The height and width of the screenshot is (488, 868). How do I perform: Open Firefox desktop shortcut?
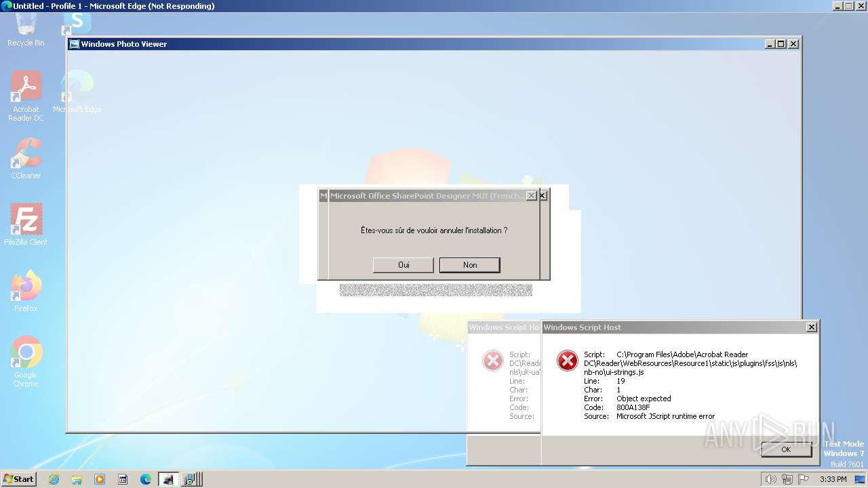pos(26,291)
